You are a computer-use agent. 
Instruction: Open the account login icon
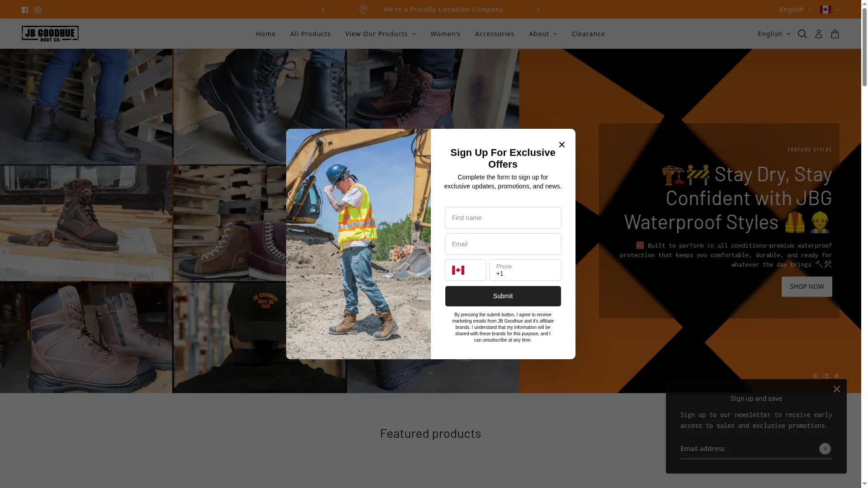(819, 34)
